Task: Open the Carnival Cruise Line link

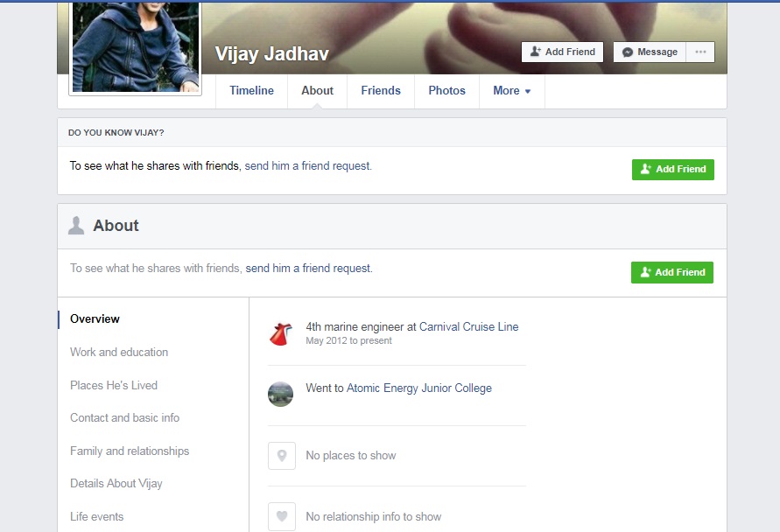Action: [468, 326]
